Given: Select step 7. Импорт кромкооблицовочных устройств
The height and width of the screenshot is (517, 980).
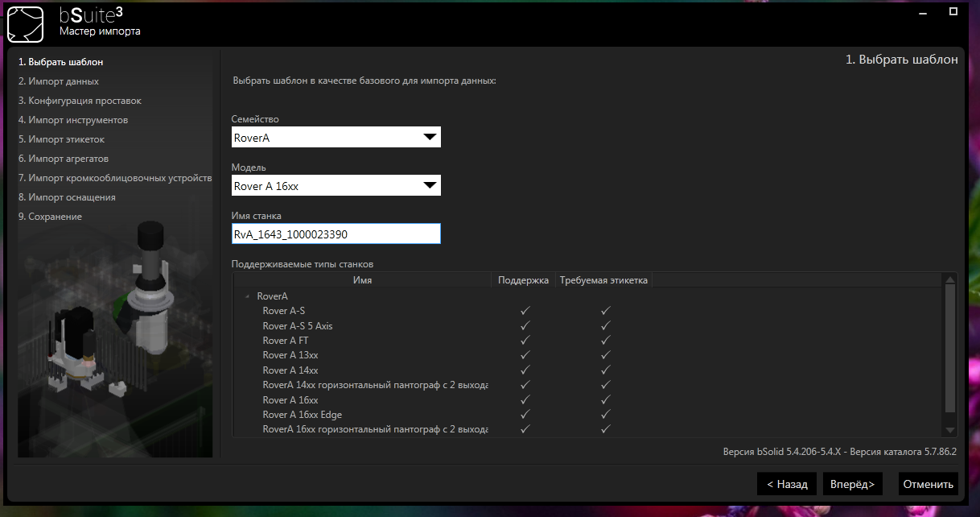Looking at the screenshot, I should pyautogui.click(x=115, y=178).
